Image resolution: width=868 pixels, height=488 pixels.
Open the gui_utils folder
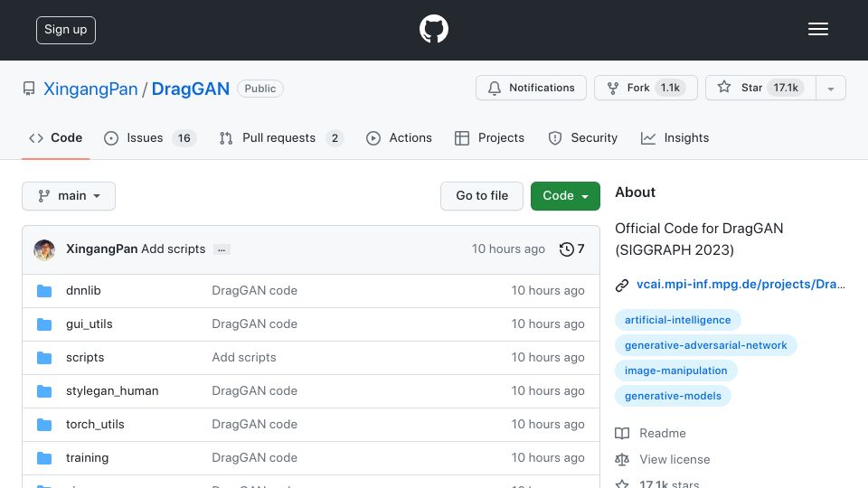(90, 324)
